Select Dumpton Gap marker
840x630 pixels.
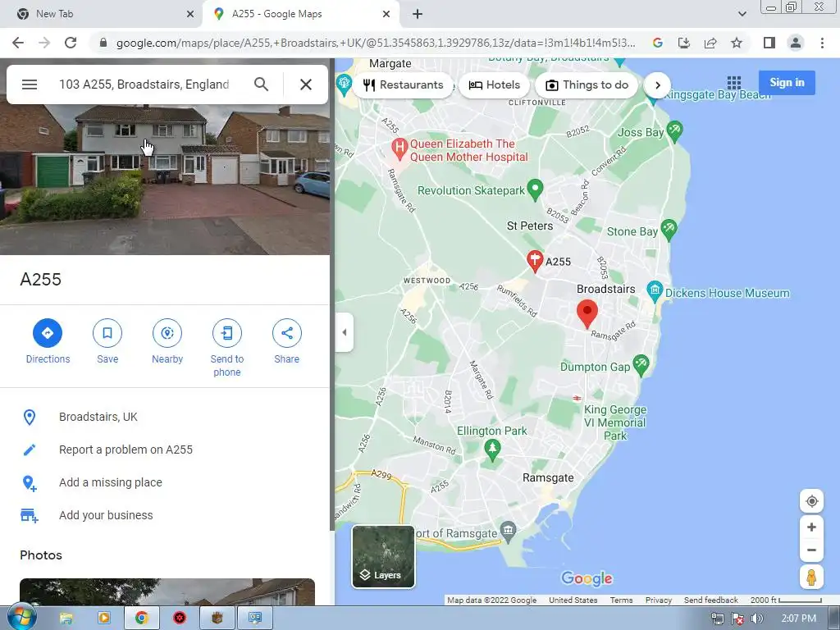[641, 365]
